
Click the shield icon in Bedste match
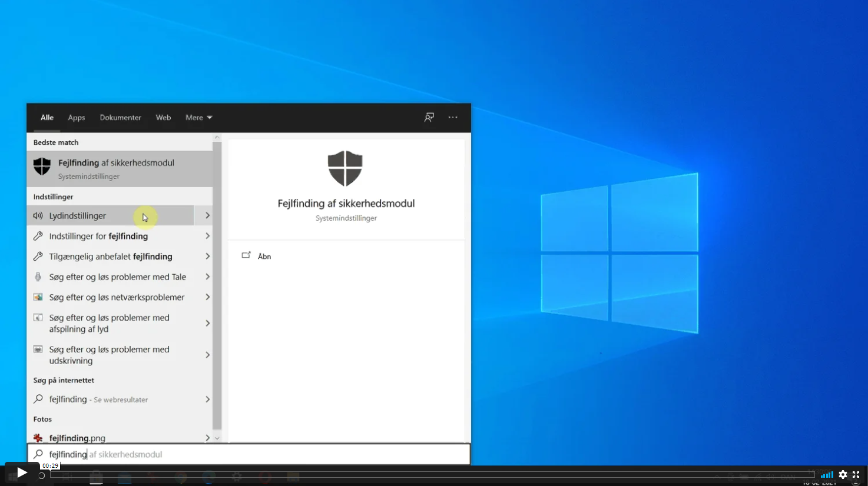click(x=42, y=167)
